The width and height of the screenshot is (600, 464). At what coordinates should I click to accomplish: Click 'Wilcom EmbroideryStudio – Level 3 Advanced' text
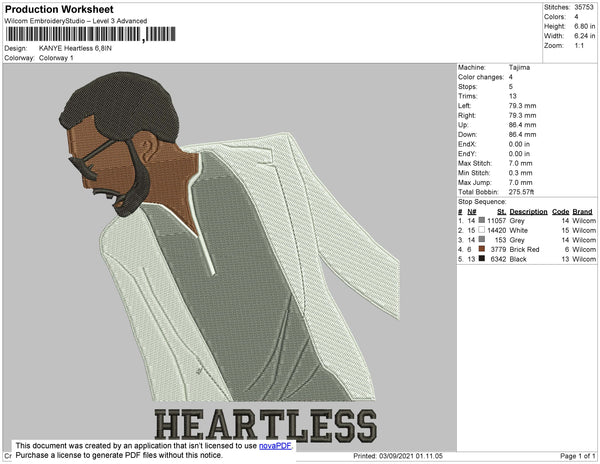[x=76, y=21]
